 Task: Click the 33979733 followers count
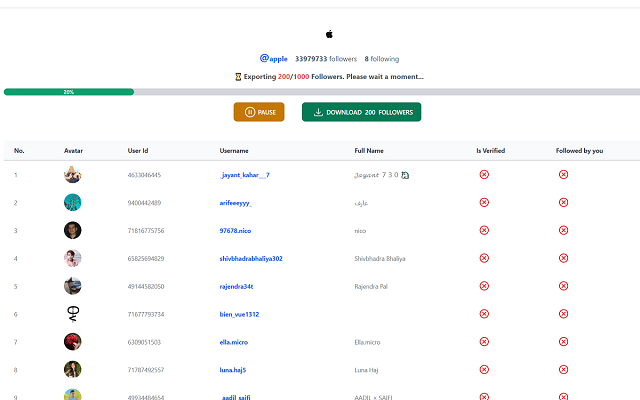326,59
